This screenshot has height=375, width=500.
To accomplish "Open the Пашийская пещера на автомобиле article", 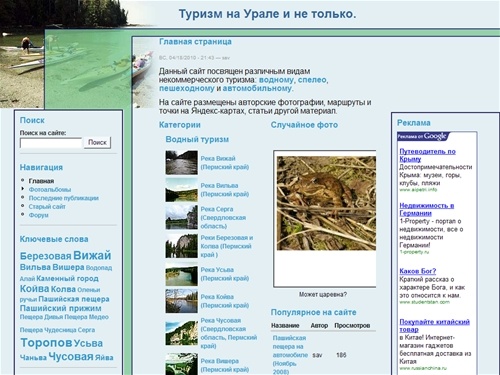I will tap(290, 355).
